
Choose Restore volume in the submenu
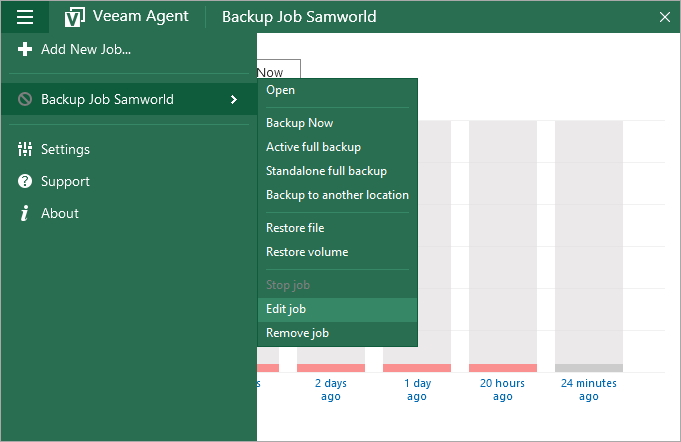click(337, 252)
